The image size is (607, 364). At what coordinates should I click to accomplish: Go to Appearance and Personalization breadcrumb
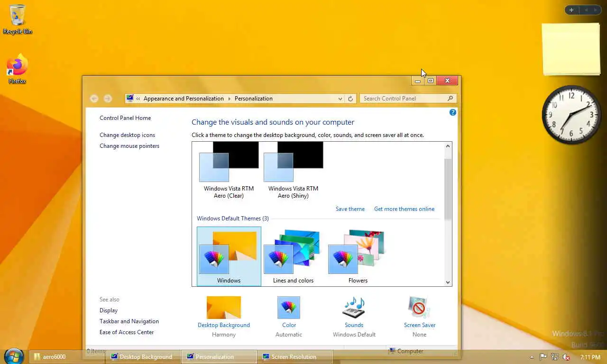(184, 99)
